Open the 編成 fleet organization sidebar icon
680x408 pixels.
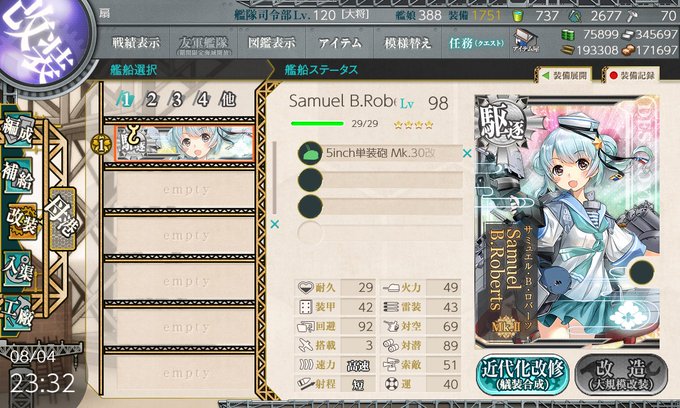(18, 131)
